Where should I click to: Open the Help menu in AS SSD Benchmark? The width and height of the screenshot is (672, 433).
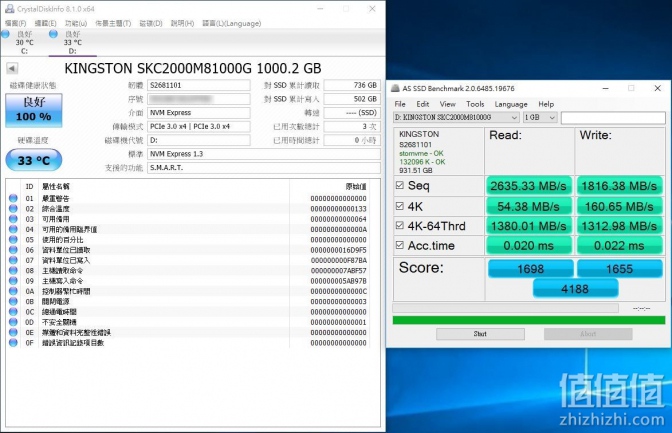point(546,104)
